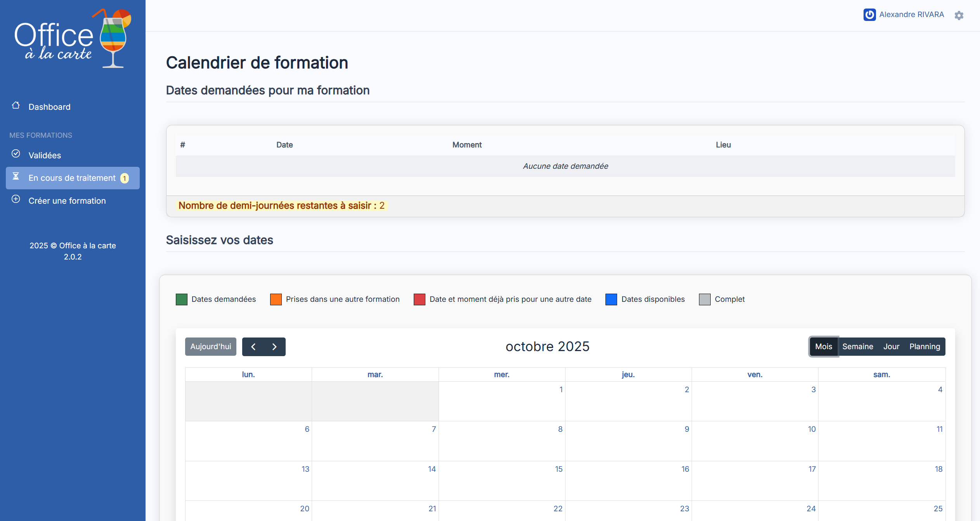Select the Planning view
The image size is (980, 521).
point(924,347)
